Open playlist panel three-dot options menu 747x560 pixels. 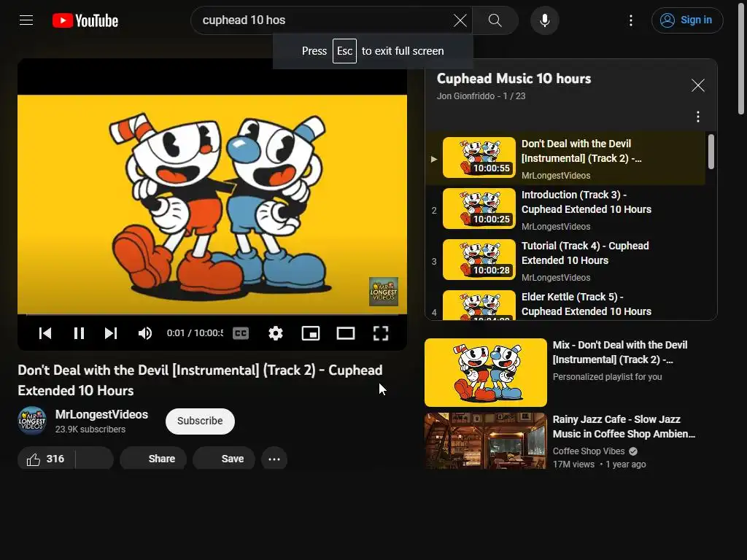[698, 117]
